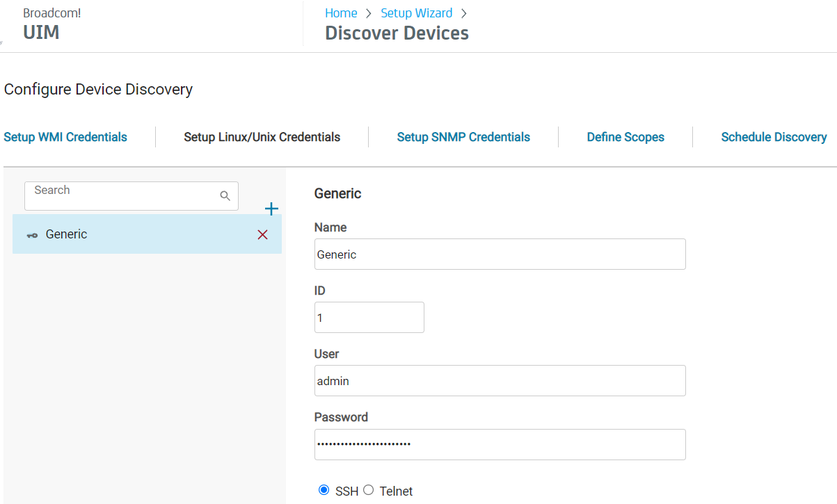
Task: Click the User field showing admin
Action: coord(500,381)
